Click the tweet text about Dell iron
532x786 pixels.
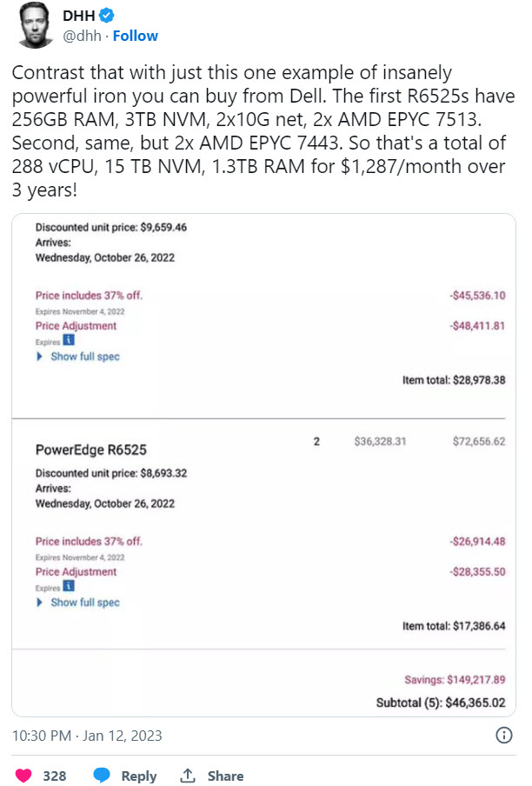click(x=263, y=130)
